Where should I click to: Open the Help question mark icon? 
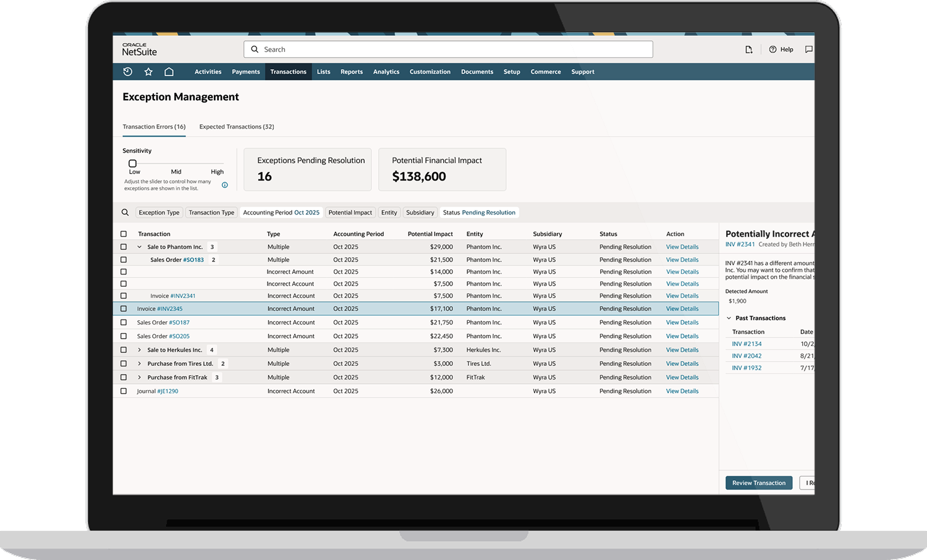point(772,49)
